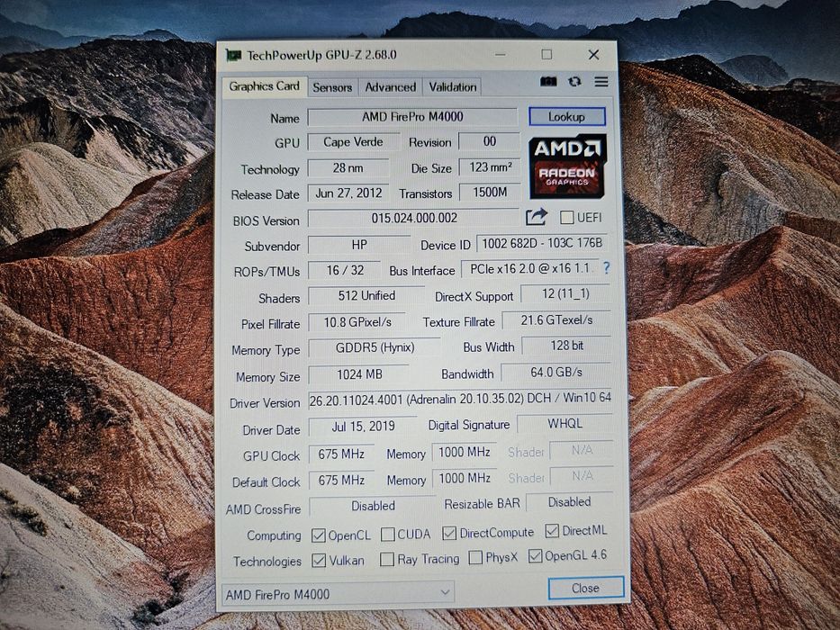Click the Lookup button

[567, 117]
